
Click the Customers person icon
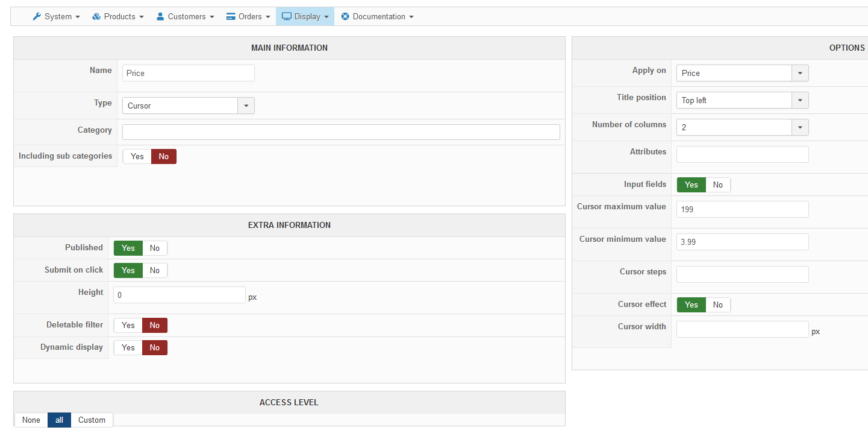tap(160, 17)
